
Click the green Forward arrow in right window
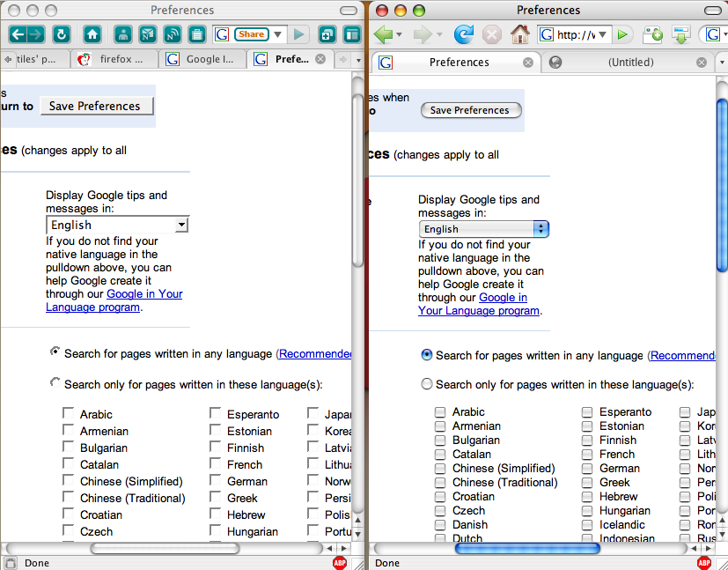click(423, 34)
